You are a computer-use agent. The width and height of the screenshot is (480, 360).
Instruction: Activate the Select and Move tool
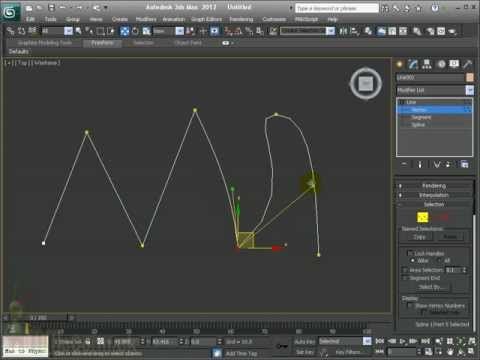[125, 31]
